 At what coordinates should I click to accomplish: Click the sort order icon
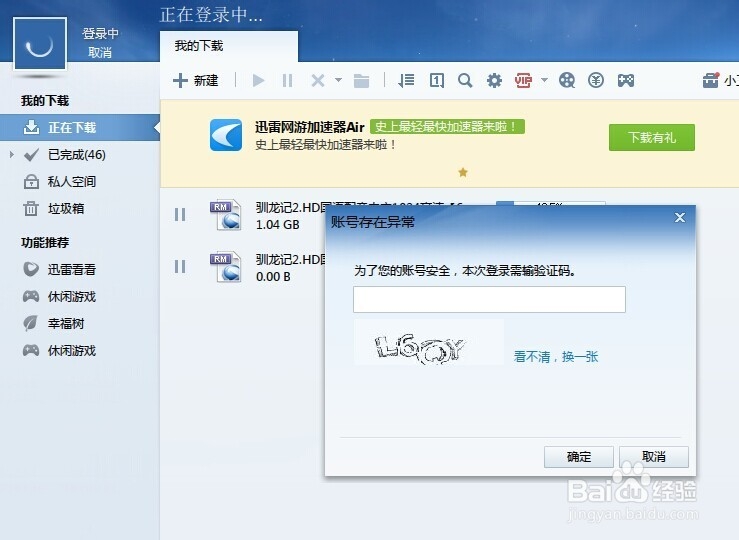[x=406, y=81]
